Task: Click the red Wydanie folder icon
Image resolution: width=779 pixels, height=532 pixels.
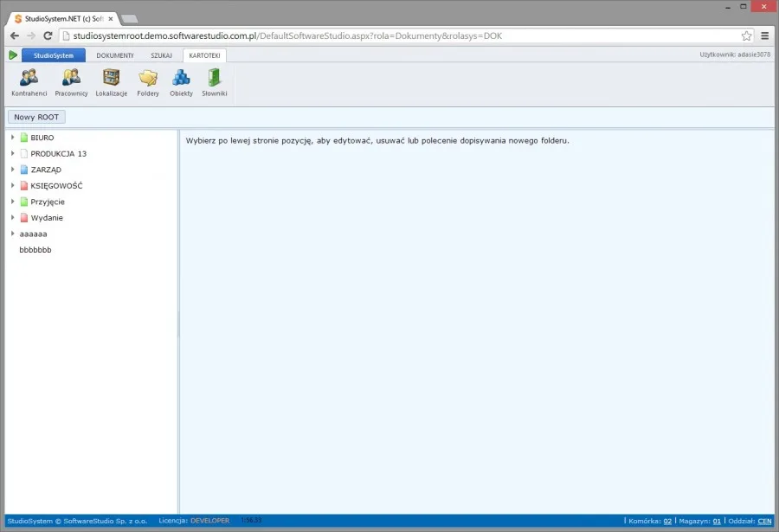Action: click(24, 218)
